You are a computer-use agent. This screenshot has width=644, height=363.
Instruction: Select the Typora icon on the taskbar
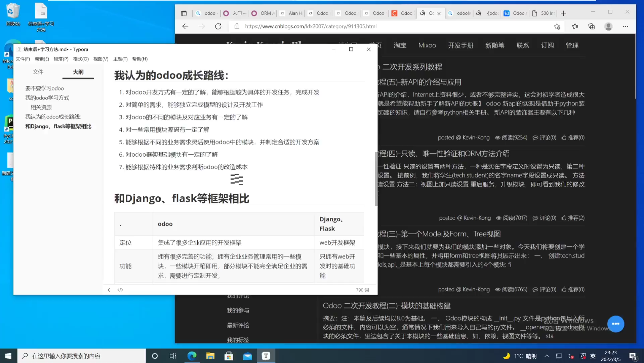pos(266,356)
